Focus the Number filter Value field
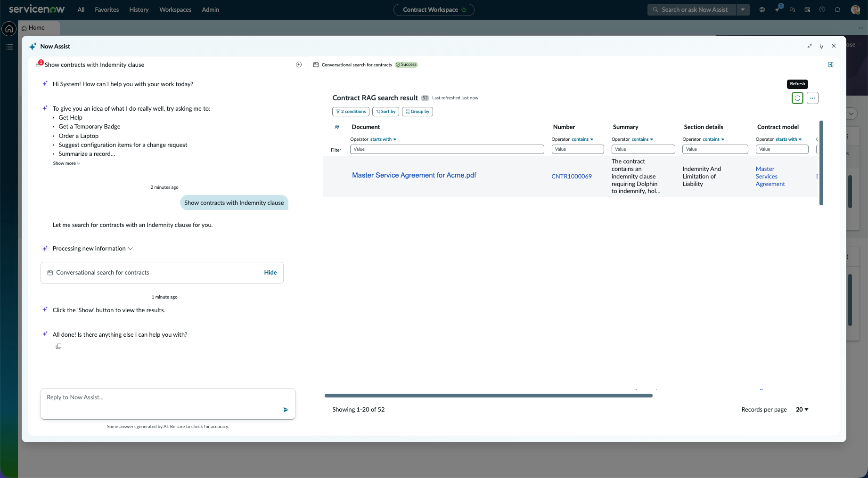Screen dimensions: 868x478 (578, 149)
